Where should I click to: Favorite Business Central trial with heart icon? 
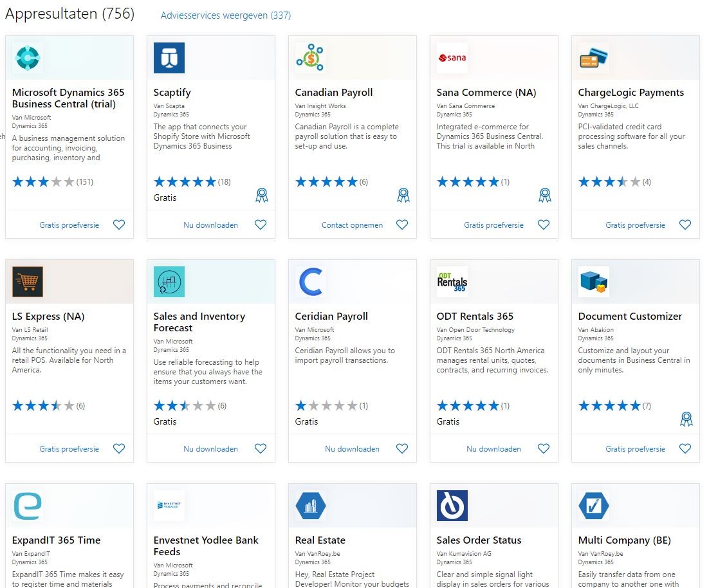[x=119, y=225]
